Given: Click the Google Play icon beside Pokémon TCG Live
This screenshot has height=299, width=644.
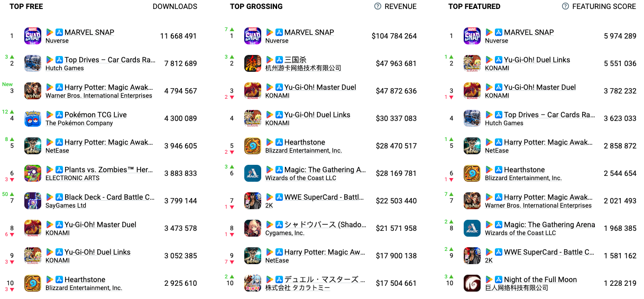Looking at the screenshot, I should (50, 115).
